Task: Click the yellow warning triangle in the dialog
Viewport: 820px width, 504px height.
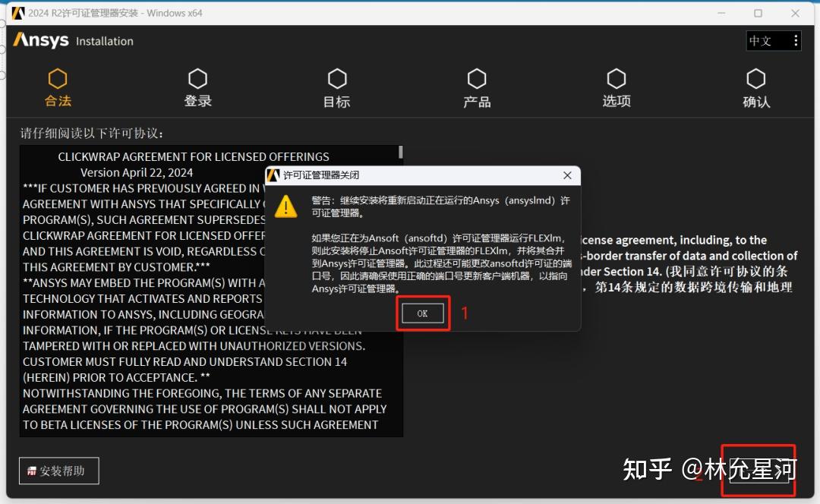Action: [286, 206]
